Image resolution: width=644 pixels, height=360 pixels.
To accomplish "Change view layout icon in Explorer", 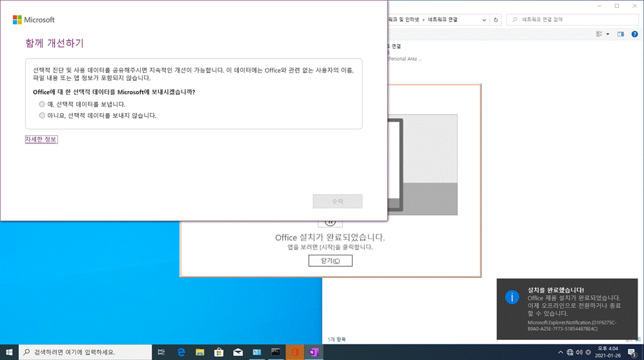I will [599, 34].
